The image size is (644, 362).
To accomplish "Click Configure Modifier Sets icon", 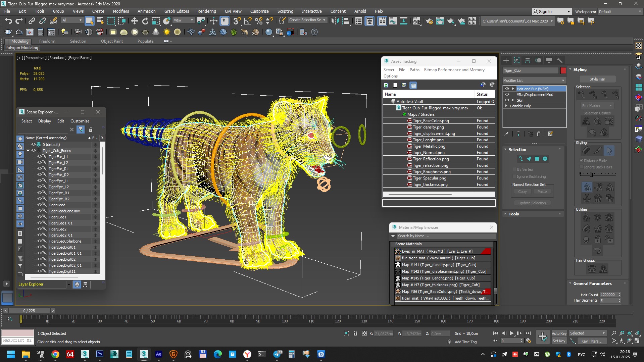I will [x=550, y=134].
